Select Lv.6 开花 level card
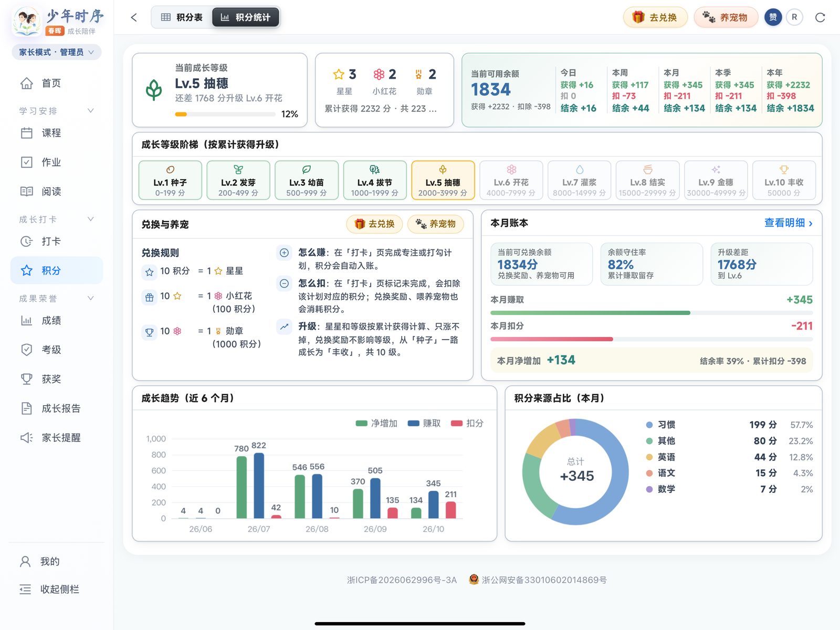The height and width of the screenshot is (630, 840). 511,180
